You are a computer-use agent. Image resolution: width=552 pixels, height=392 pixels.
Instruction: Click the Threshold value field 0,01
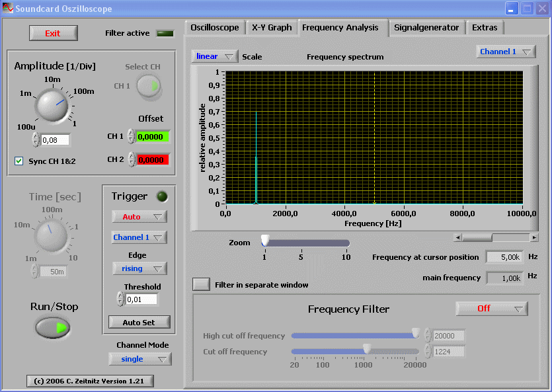tap(141, 299)
